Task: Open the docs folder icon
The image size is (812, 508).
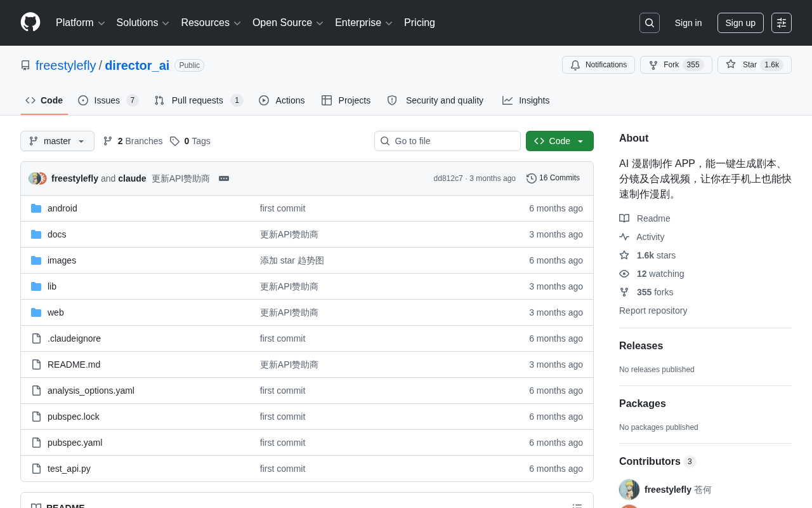Action: 36,234
